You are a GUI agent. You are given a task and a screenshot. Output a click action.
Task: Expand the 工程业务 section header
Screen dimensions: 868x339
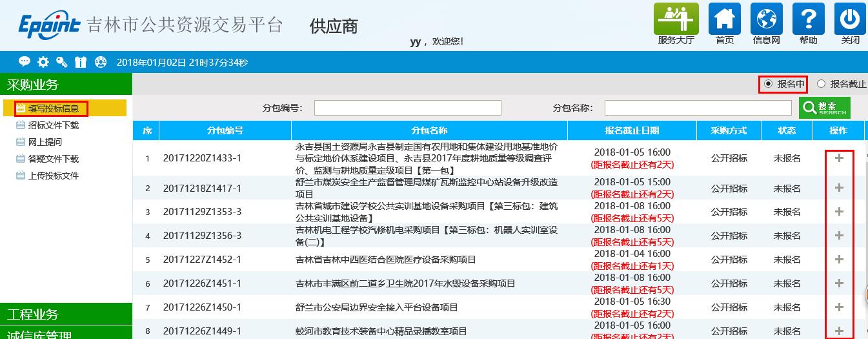tap(66, 314)
